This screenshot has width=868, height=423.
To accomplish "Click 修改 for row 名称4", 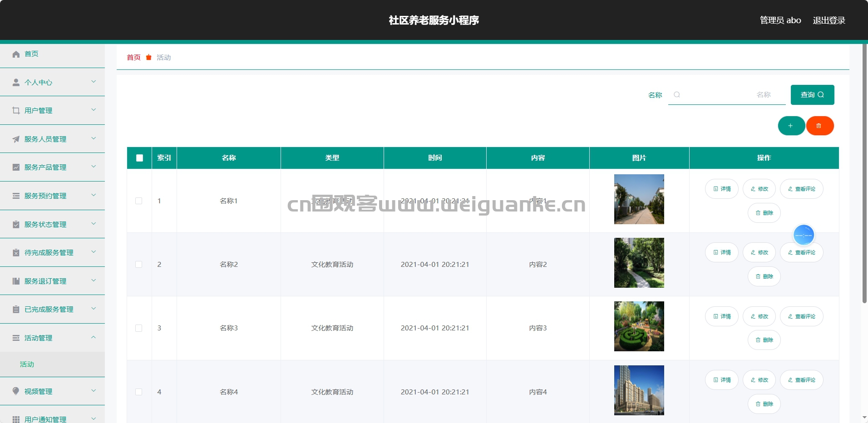I will pyautogui.click(x=759, y=380).
